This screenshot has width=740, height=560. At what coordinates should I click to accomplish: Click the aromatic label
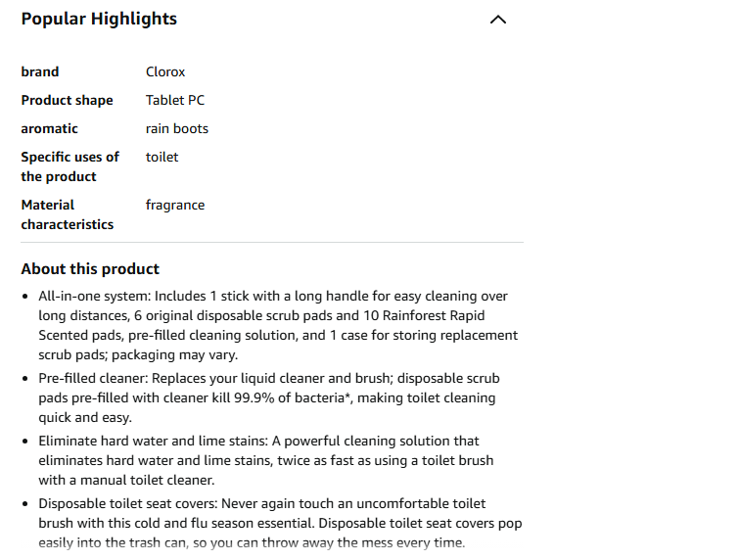coord(49,128)
